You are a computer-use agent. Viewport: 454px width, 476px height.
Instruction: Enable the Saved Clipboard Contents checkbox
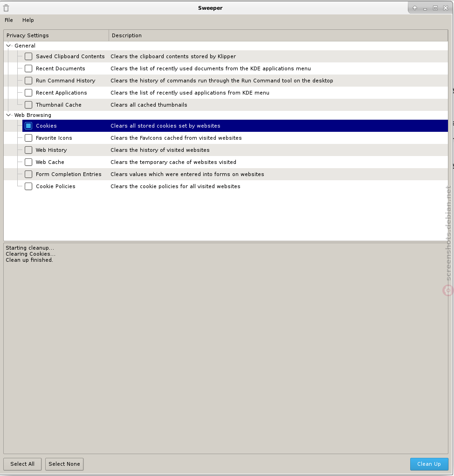coord(28,56)
